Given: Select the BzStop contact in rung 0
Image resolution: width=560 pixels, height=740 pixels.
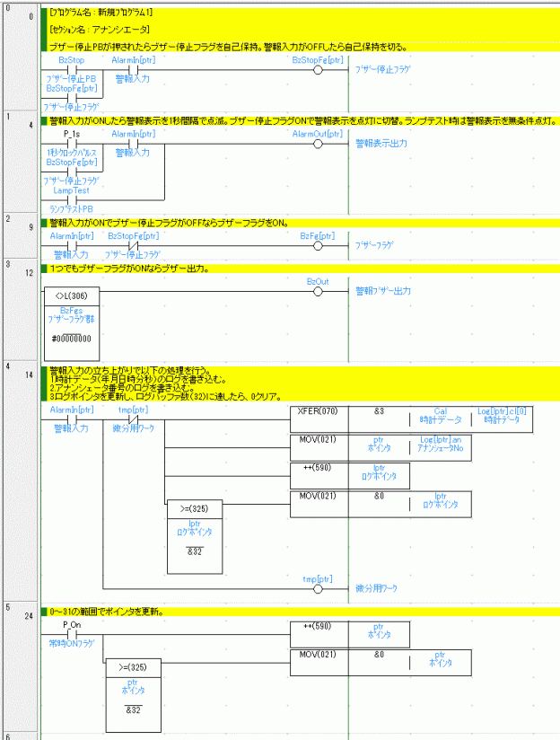Looking at the screenshot, I should pos(72,70).
